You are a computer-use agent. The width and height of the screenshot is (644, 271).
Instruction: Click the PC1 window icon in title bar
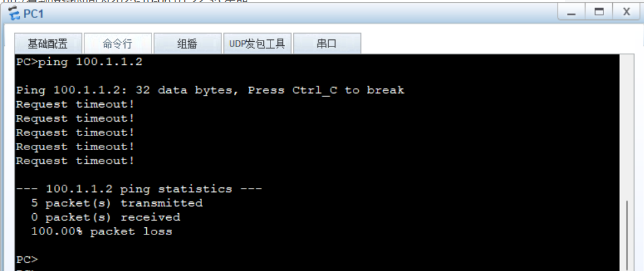14,13
